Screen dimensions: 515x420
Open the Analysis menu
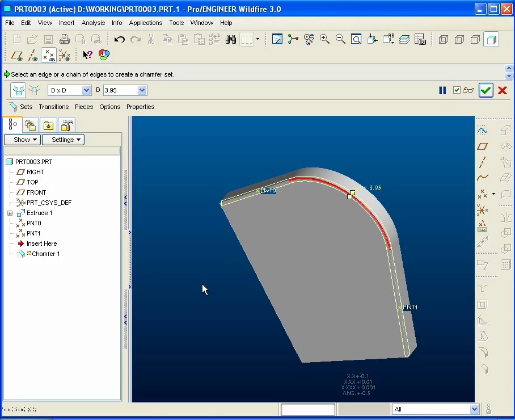[93, 23]
